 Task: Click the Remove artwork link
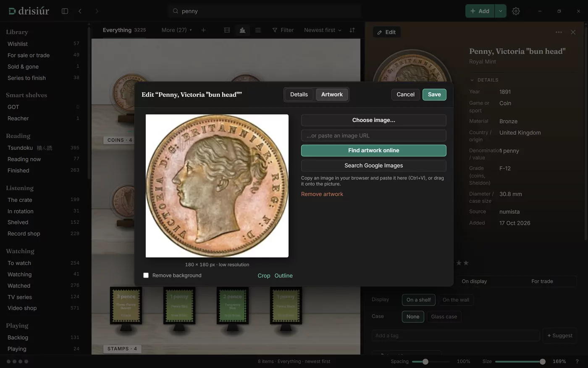coord(322,194)
